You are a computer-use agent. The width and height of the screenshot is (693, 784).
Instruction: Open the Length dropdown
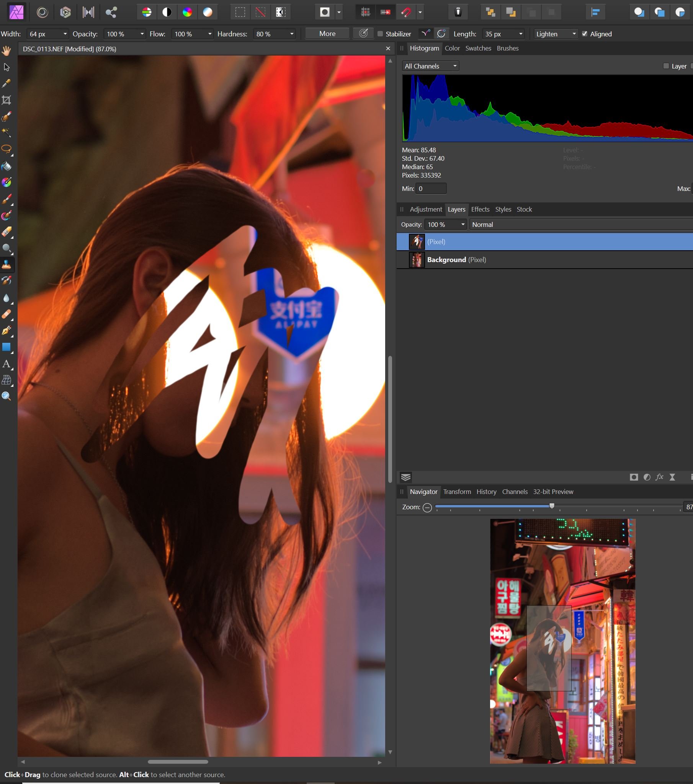tap(521, 34)
